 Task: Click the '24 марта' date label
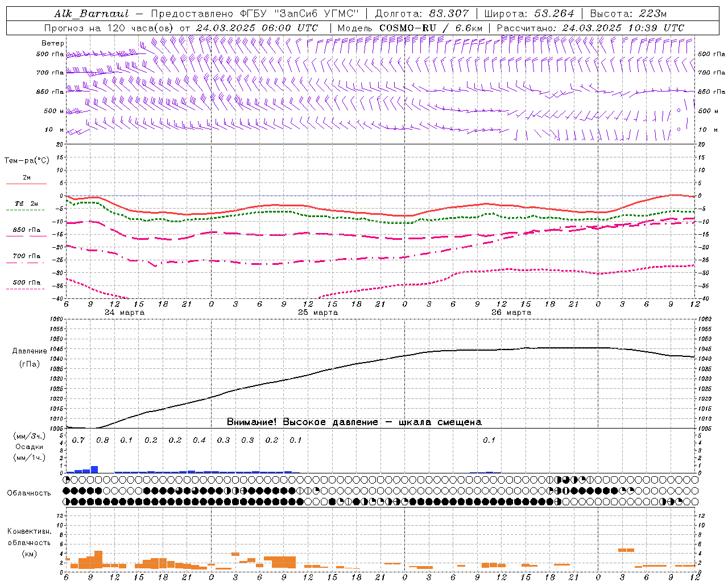coord(125,313)
